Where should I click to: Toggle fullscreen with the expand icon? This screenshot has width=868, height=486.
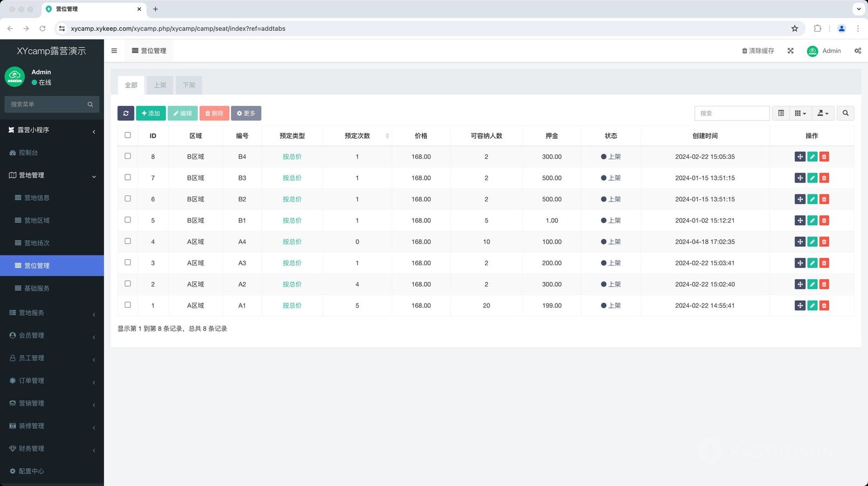(790, 51)
